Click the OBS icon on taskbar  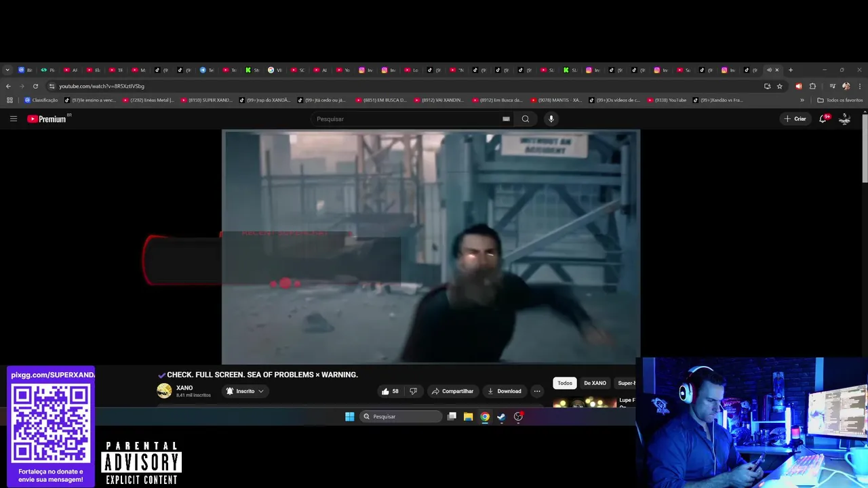click(518, 416)
